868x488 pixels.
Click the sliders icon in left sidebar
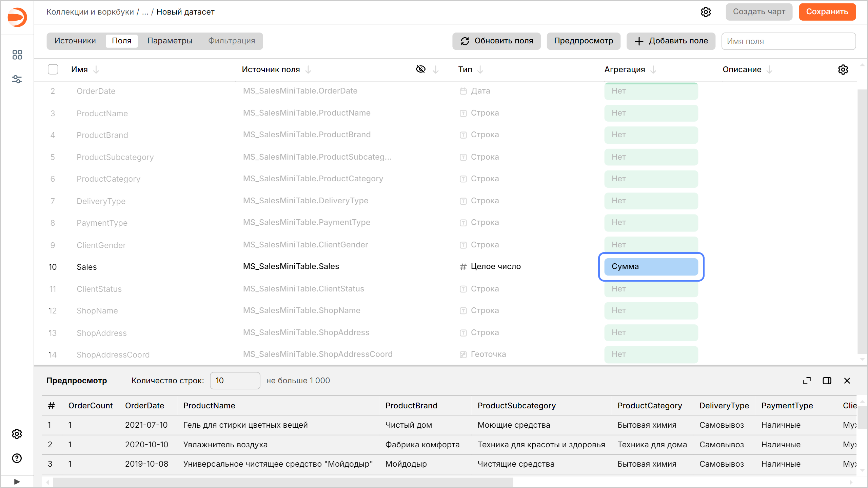coord(17,79)
